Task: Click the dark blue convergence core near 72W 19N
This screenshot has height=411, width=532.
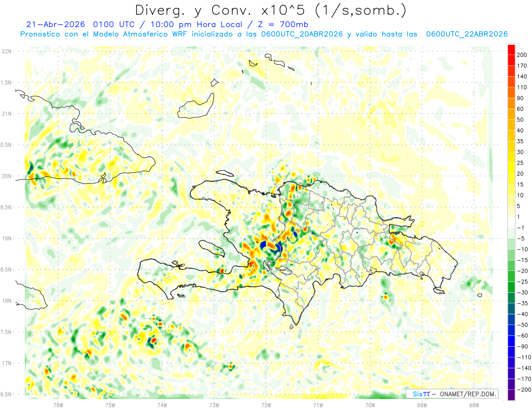Action: point(263,244)
